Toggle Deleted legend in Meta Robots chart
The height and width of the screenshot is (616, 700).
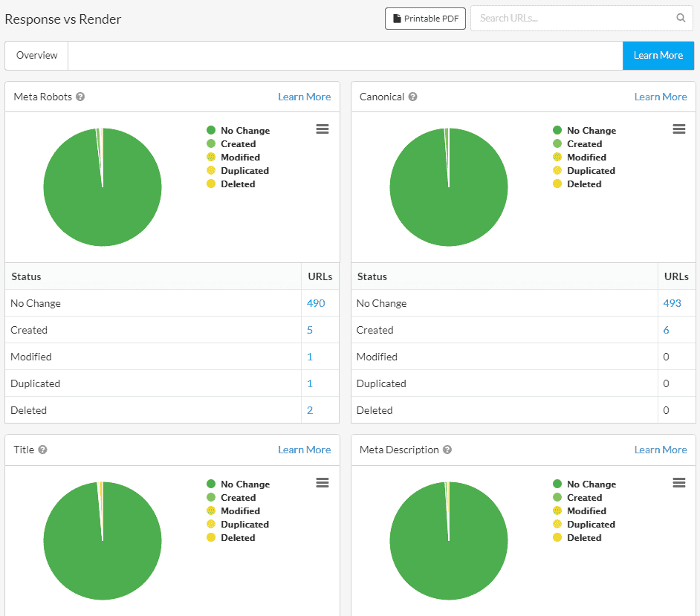point(231,184)
